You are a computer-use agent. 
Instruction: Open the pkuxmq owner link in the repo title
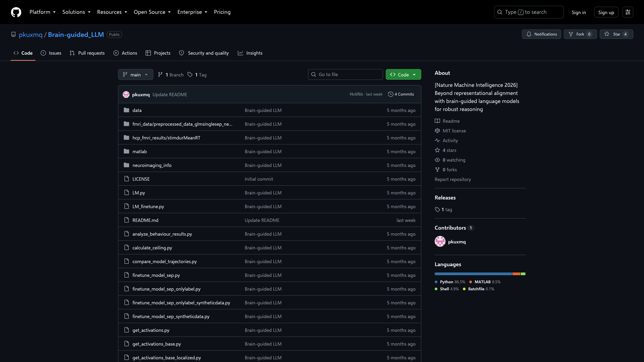point(31,35)
